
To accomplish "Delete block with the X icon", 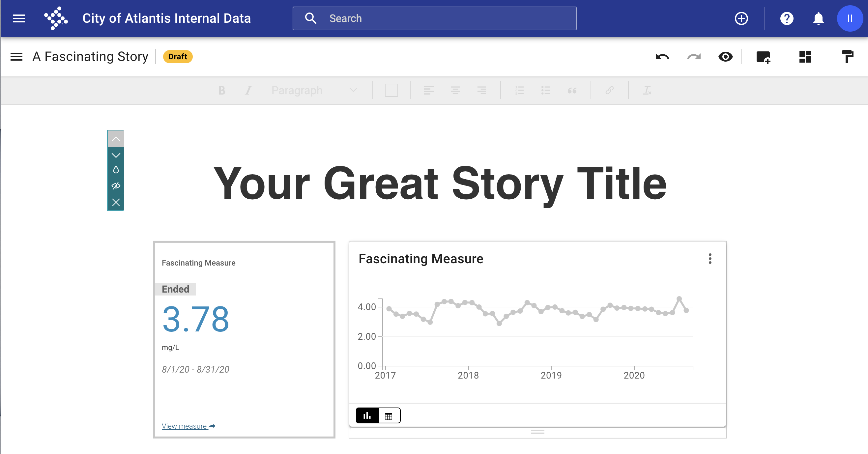I will tap(116, 202).
